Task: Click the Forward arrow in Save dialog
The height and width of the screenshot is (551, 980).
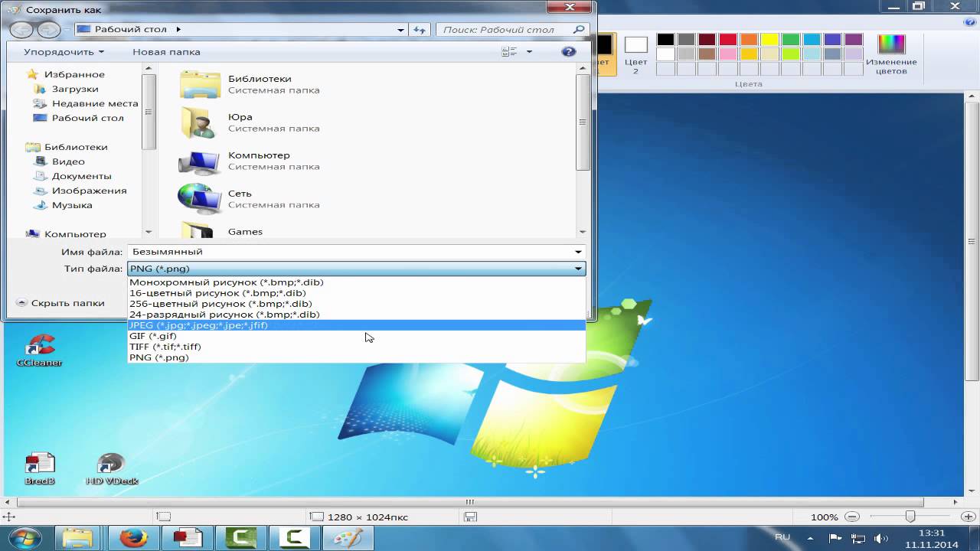Action: click(48, 30)
